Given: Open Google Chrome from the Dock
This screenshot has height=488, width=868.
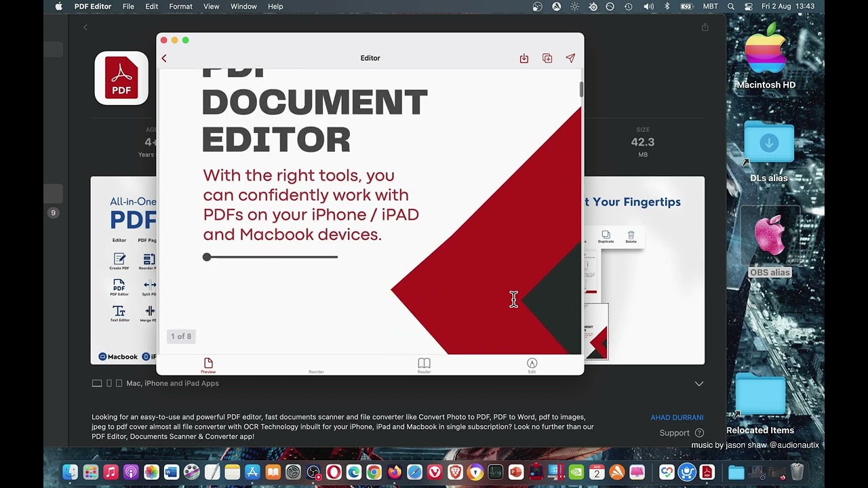Looking at the screenshot, I should (374, 472).
